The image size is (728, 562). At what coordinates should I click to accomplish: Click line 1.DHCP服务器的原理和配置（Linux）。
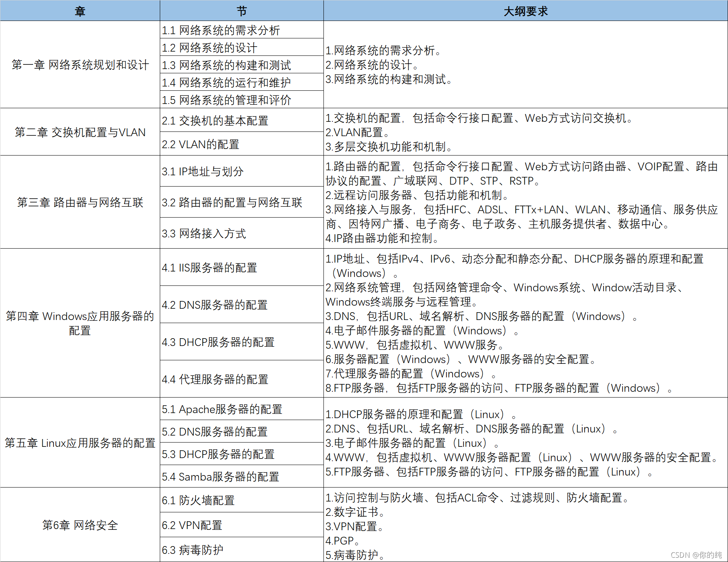pos(421,414)
